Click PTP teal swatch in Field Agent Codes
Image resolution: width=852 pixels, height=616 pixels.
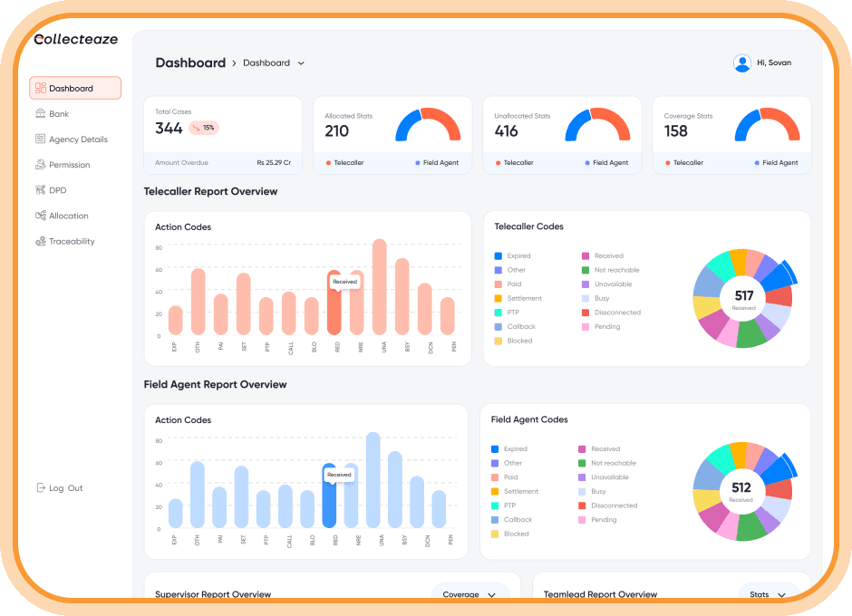pos(495,505)
